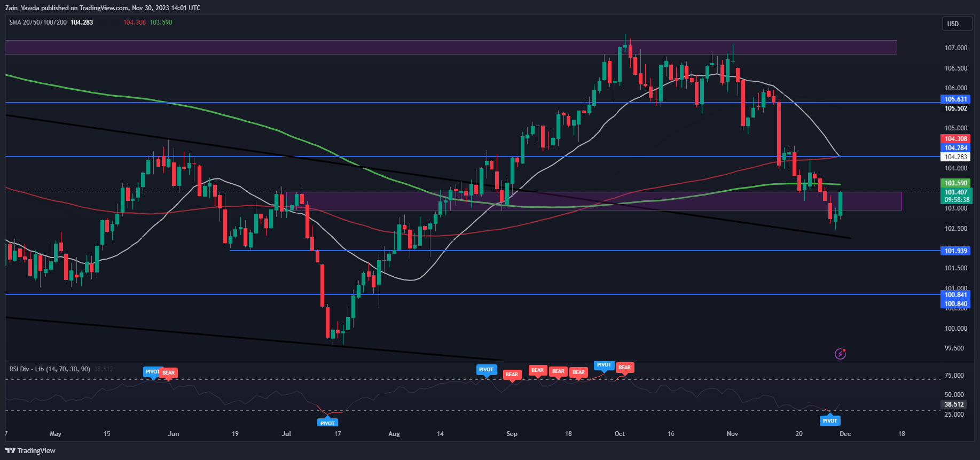Select the SMA 20/50/100/200 indicator legend
Screen dimensions: 980x460
click(x=38, y=22)
